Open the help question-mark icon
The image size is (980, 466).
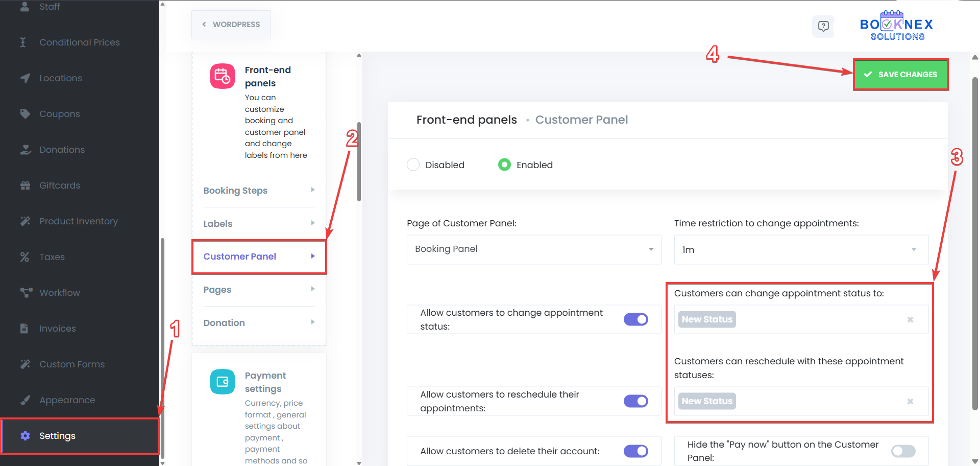pos(823,26)
